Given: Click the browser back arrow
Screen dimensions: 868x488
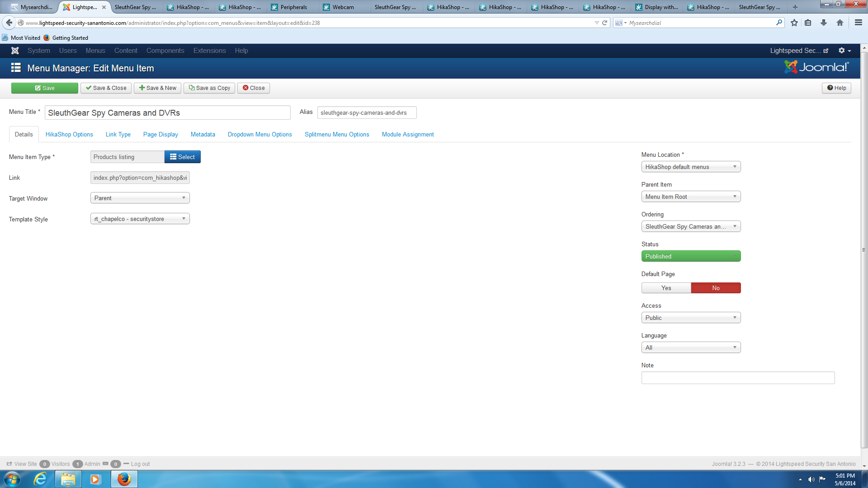Looking at the screenshot, I should 9,23.
